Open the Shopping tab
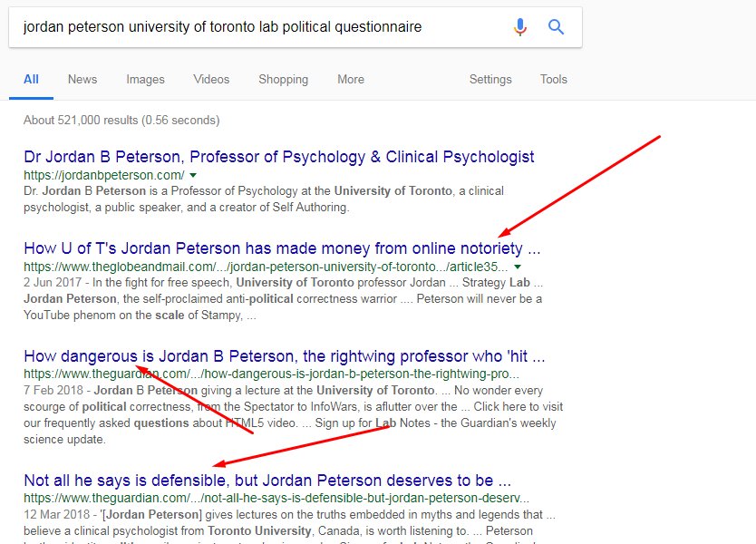 coord(283,80)
